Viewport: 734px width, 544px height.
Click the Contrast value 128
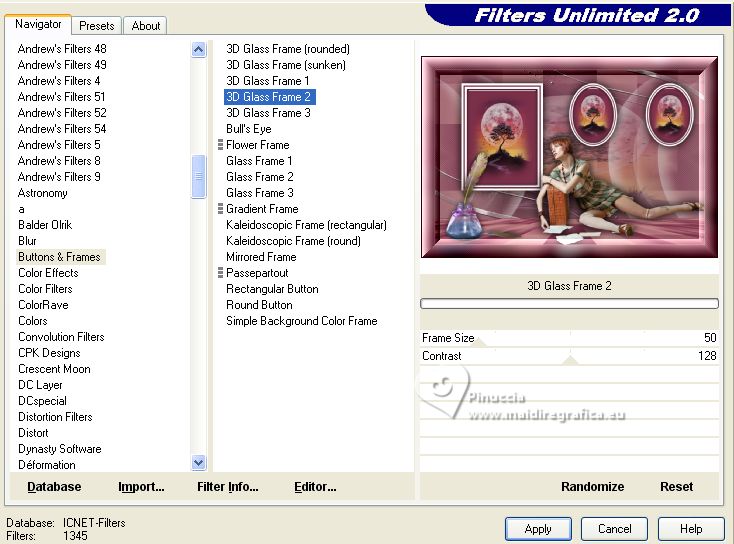707,356
